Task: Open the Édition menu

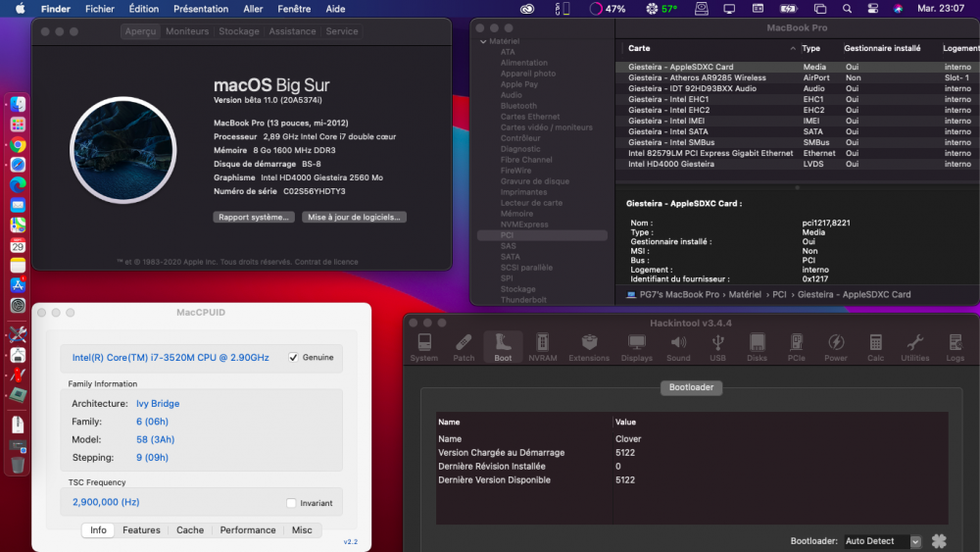Action: click(144, 9)
